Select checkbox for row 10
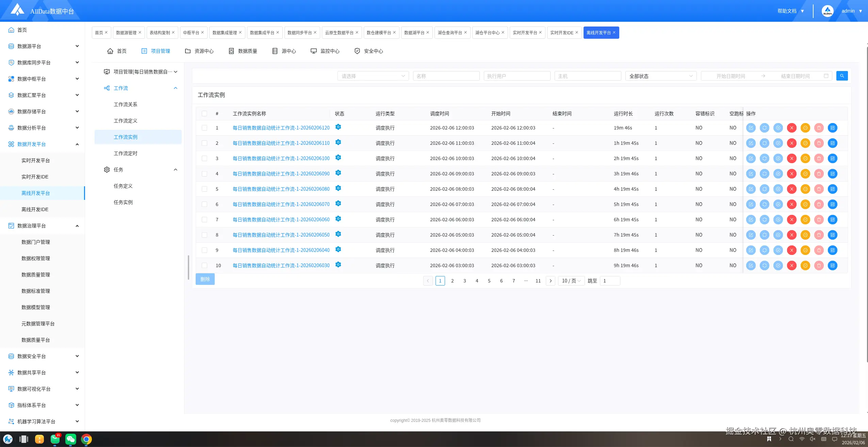The height and width of the screenshot is (447, 868). tap(204, 265)
